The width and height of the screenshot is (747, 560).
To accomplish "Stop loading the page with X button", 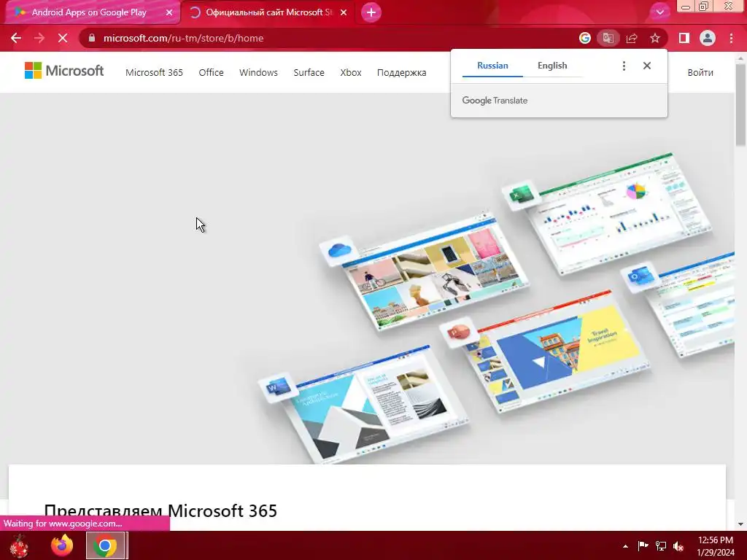I will click(63, 38).
